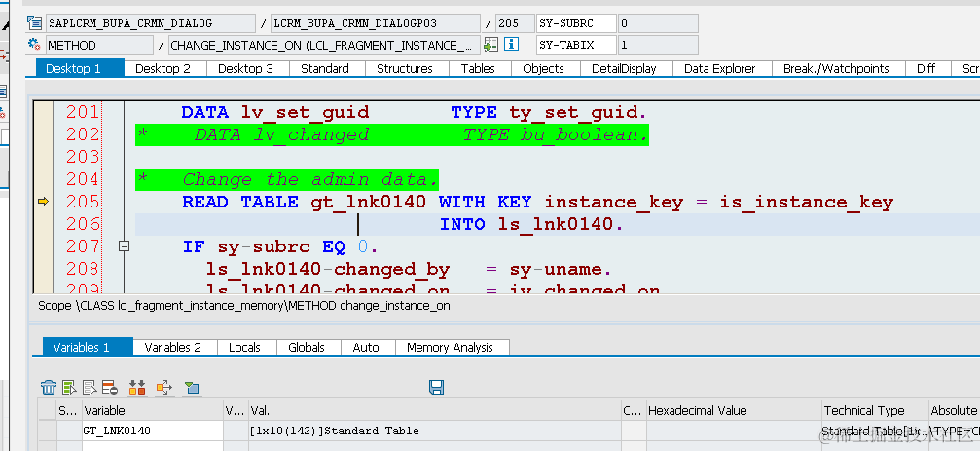
Task: Click the GT_LNK0140 variable cell
Action: coord(153,431)
